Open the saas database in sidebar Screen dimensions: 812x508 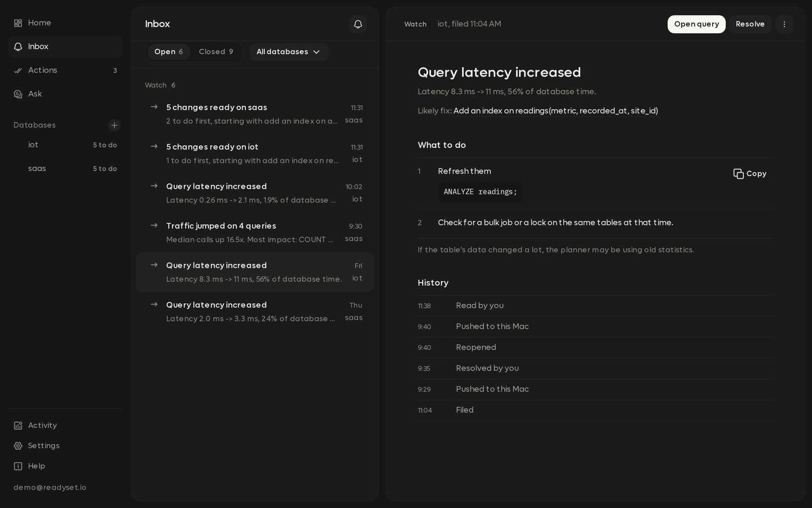[x=65, y=168]
